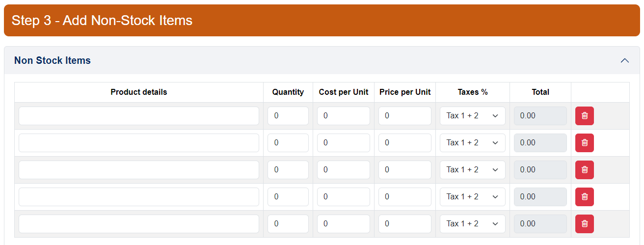The width and height of the screenshot is (644, 245).
Task: Click the Total field in first row
Action: pos(540,116)
